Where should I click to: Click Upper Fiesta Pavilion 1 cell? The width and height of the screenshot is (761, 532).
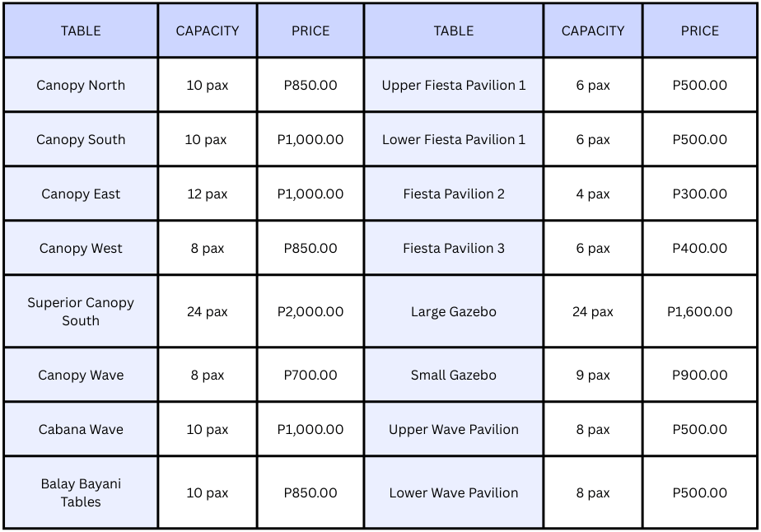pos(453,85)
